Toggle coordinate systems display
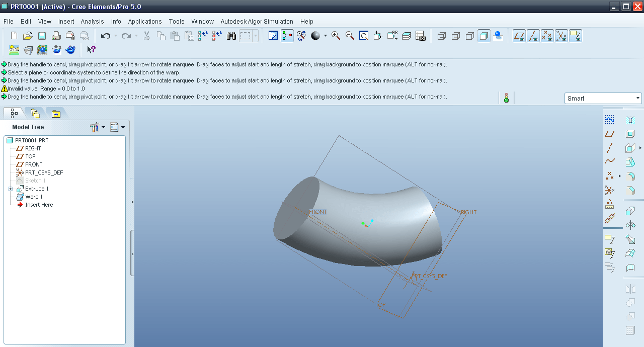The width and height of the screenshot is (644, 347). click(561, 36)
